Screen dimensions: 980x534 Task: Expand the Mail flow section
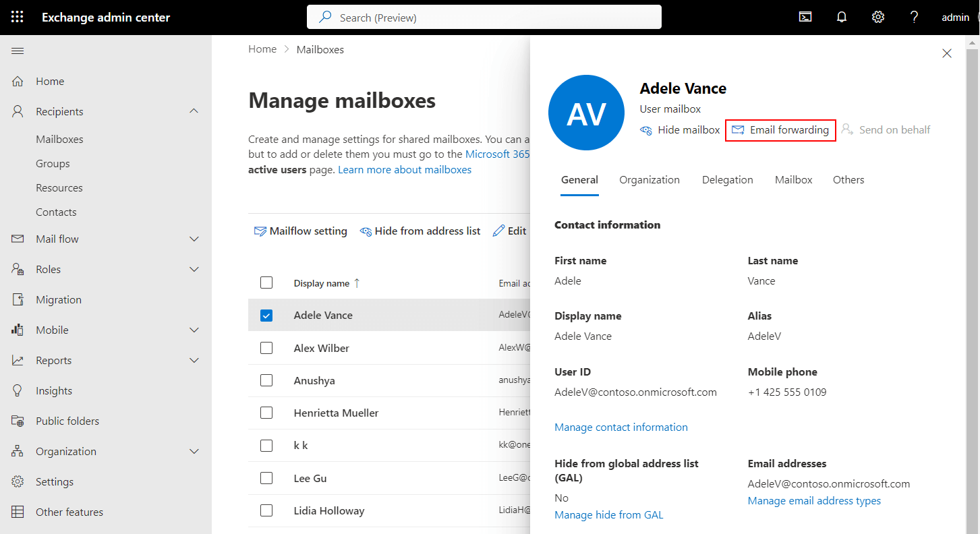[x=194, y=239]
